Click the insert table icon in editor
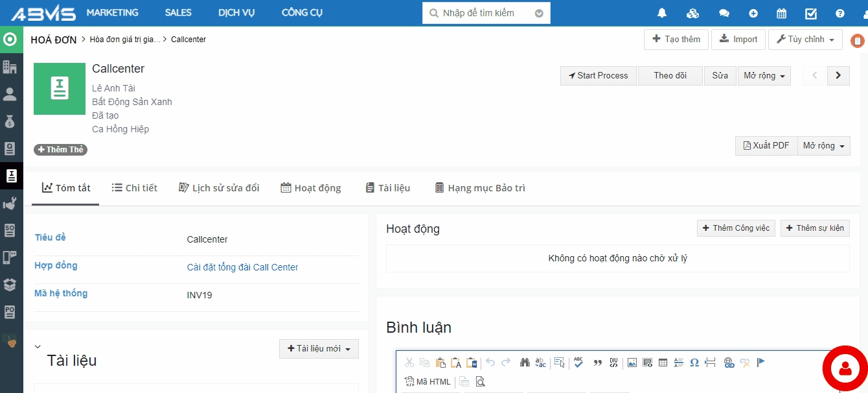This screenshot has height=393, width=868. tap(663, 363)
